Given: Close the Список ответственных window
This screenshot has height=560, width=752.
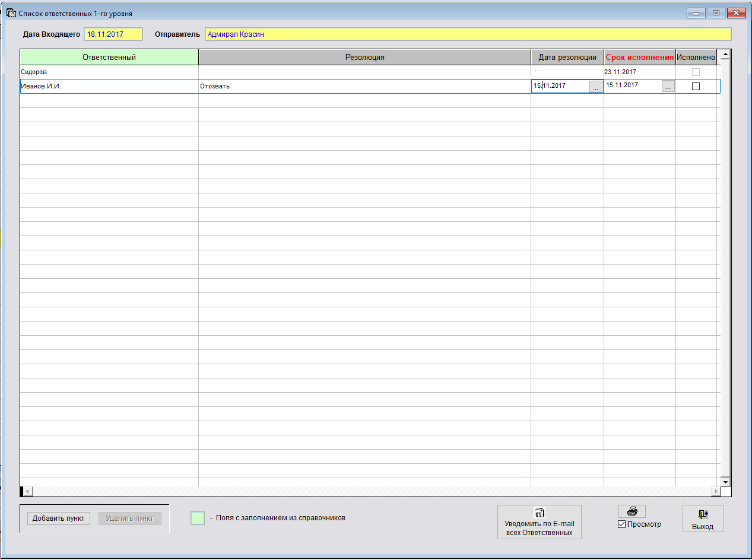Looking at the screenshot, I should tap(736, 12).
